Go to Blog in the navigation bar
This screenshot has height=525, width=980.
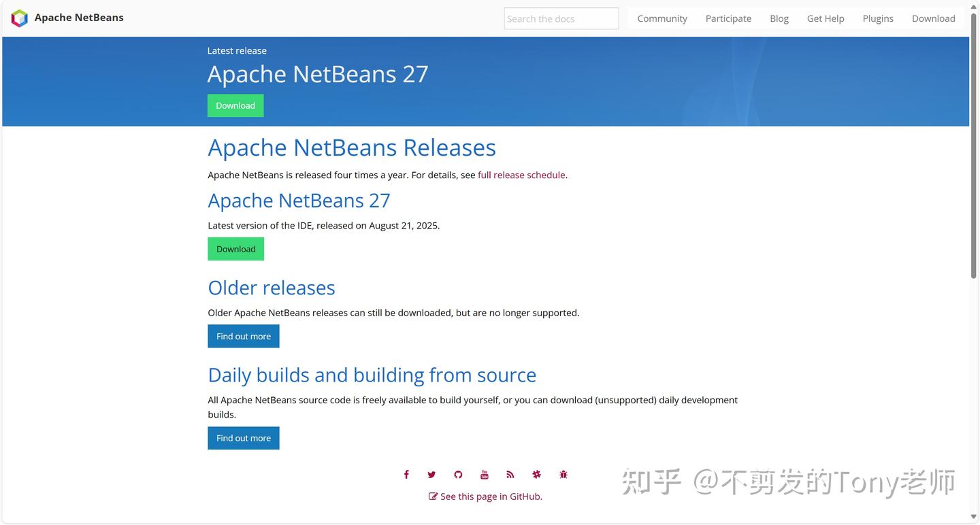(779, 18)
